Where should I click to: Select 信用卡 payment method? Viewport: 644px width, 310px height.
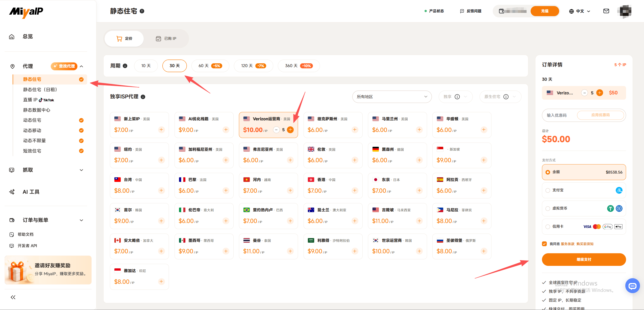pos(584,227)
